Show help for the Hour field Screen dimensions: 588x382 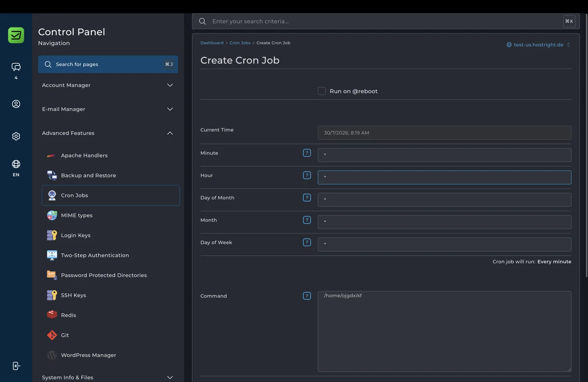(x=307, y=175)
